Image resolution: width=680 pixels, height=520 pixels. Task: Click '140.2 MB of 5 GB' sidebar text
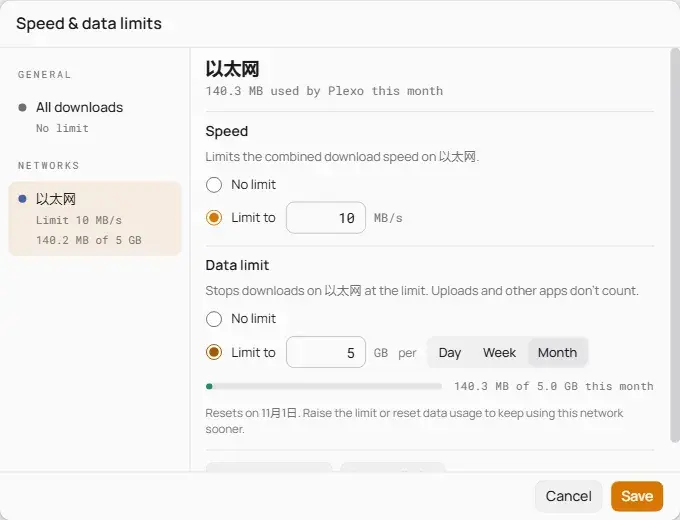(x=88, y=240)
